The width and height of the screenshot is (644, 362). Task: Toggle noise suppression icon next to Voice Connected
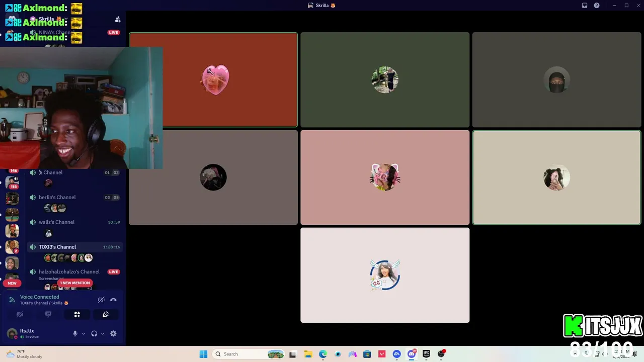pyautogui.click(x=101, y=300)
